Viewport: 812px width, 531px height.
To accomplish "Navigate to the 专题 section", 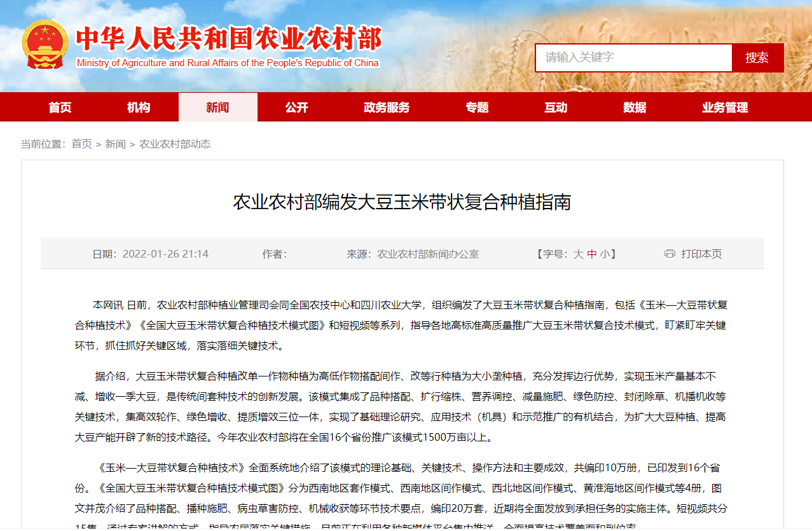I will 477,107.
